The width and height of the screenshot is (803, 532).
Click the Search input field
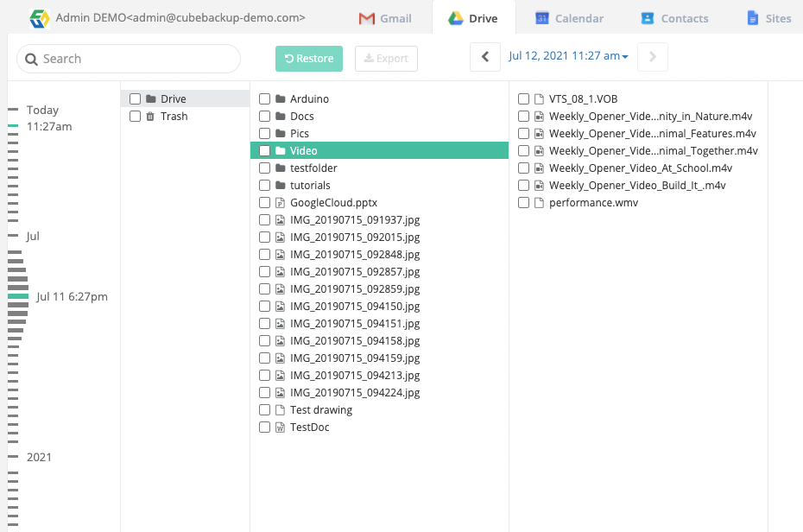tap(129, 59)
